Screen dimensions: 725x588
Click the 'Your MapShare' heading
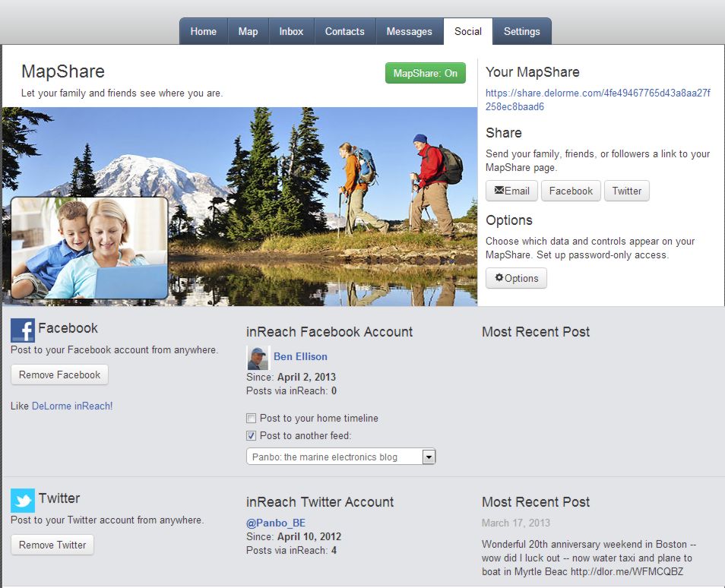533,72
